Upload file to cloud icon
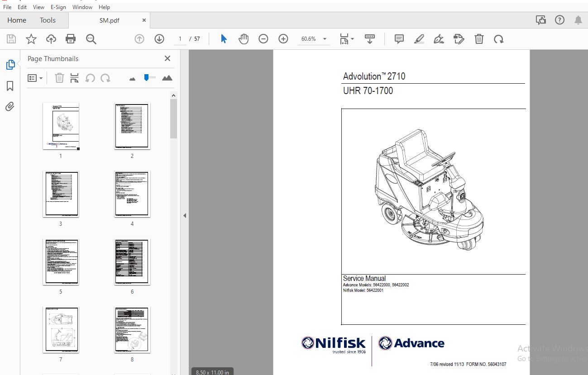 click(51, 39)
